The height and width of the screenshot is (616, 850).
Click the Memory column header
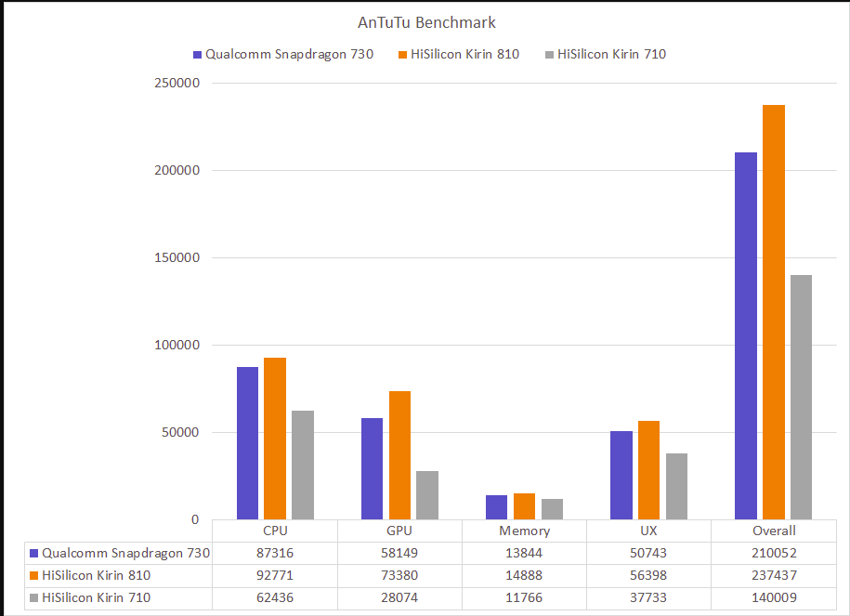(524, 531)
